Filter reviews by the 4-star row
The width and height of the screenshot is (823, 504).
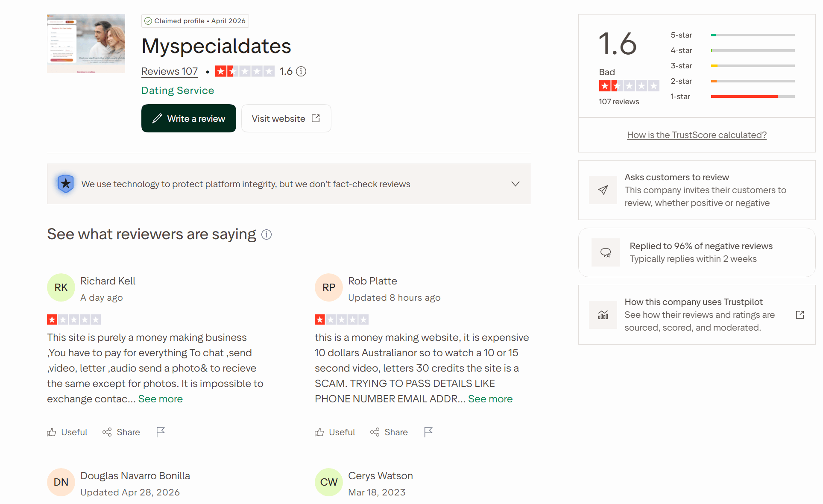click(732, 50)
